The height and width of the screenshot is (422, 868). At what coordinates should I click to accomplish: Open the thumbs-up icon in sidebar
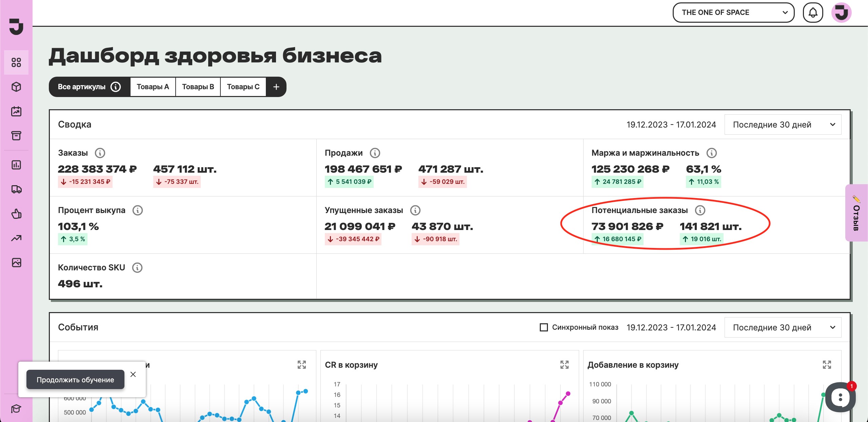coord(16,214)
